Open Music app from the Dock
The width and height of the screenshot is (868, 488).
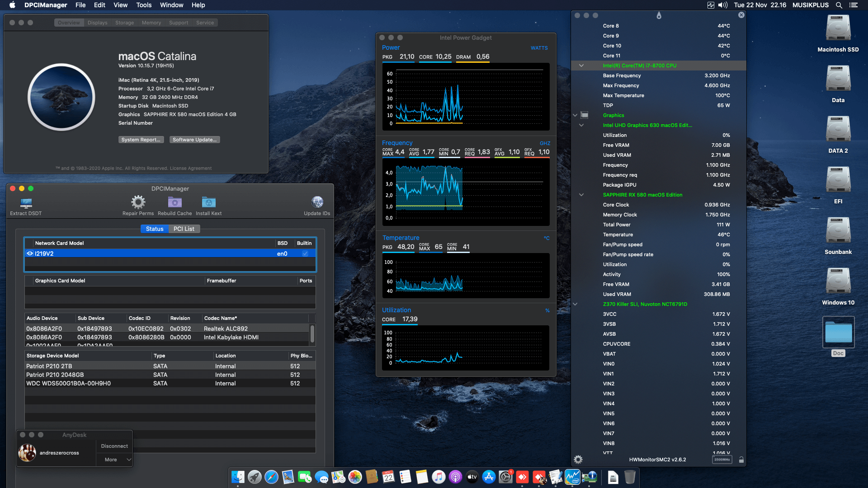(x=439, y=477)
